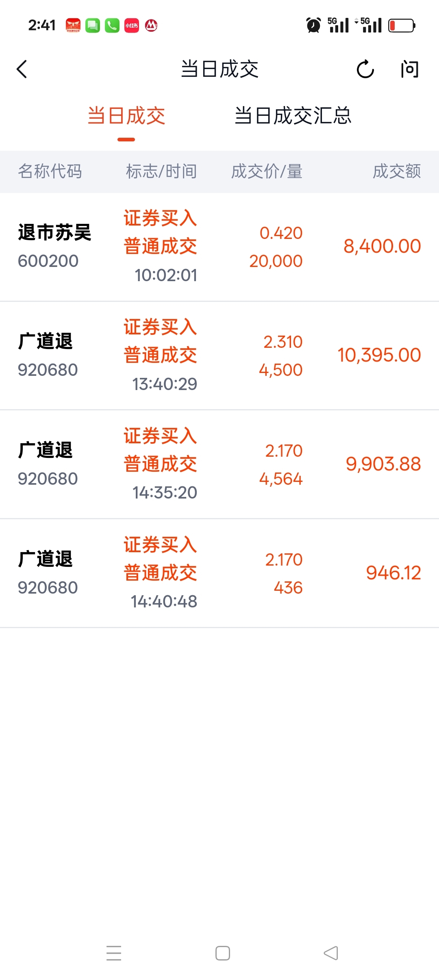
Task: Tap the back arrow icon
Action: pos(22,69)
